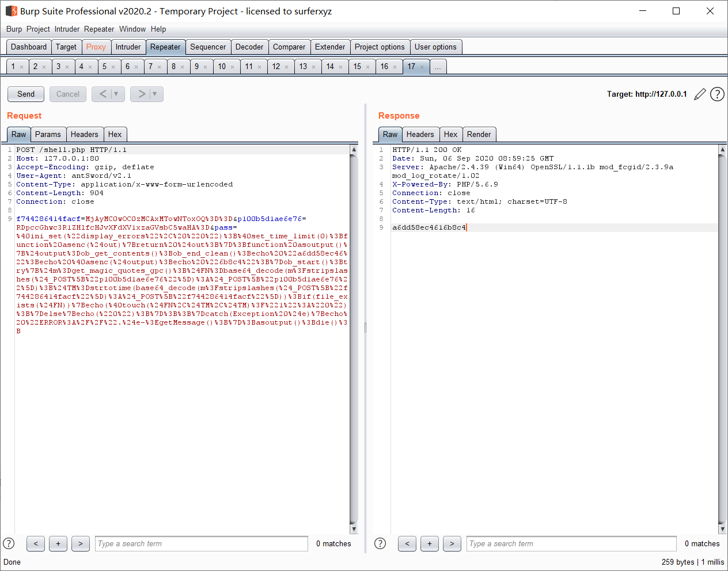The height and width of the screenshot is (571, 728).
Task: Click the Response search help icon
Action: (x=380, y=543)
